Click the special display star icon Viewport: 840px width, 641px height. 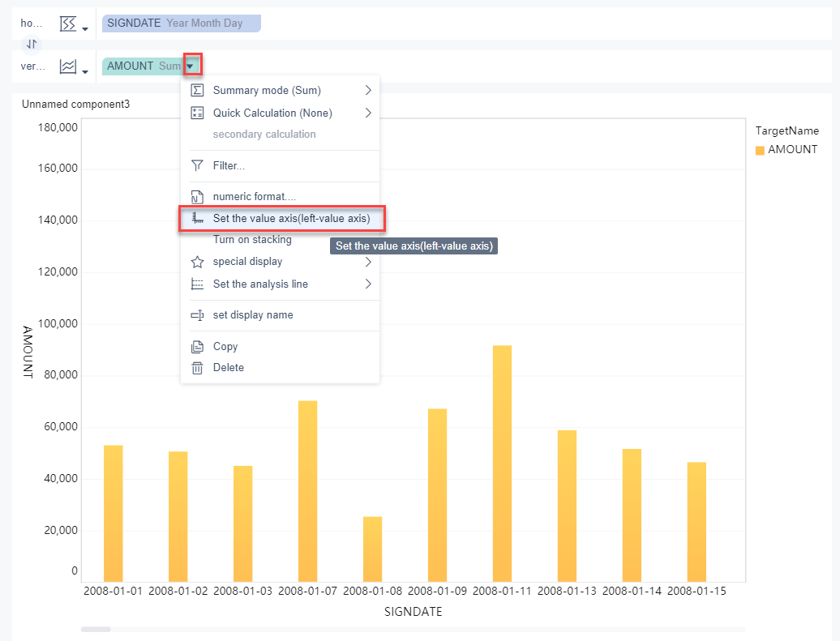click(x=197, y=262)
